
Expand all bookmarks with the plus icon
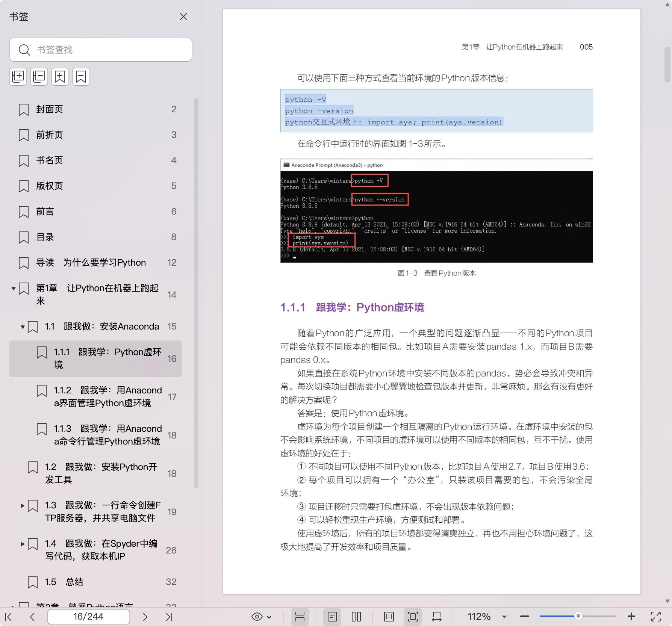(x=18, y=77)
